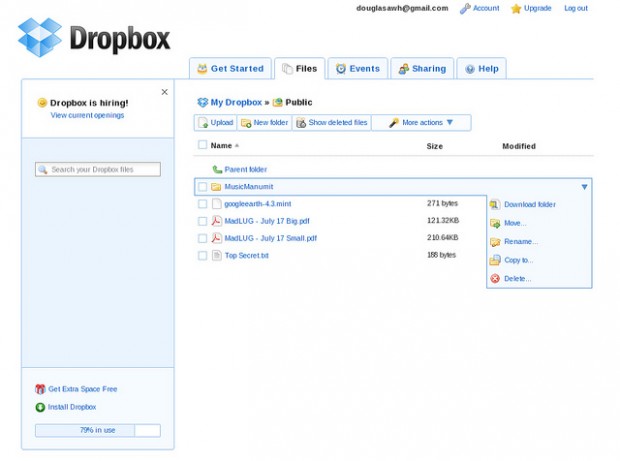Go to the My Dropbox breadcrumb link
Viewport: 620px width, 461px height.
236,102
